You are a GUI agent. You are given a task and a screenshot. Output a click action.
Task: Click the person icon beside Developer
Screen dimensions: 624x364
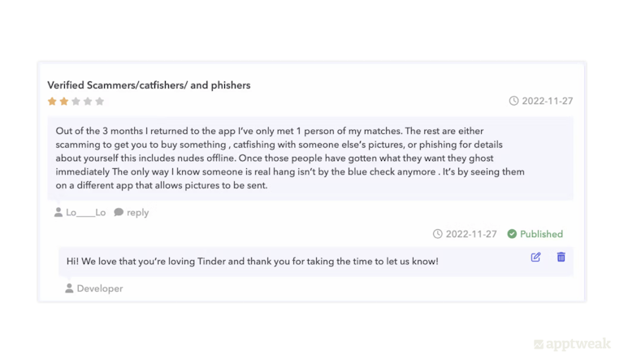(x=69, y=288)
